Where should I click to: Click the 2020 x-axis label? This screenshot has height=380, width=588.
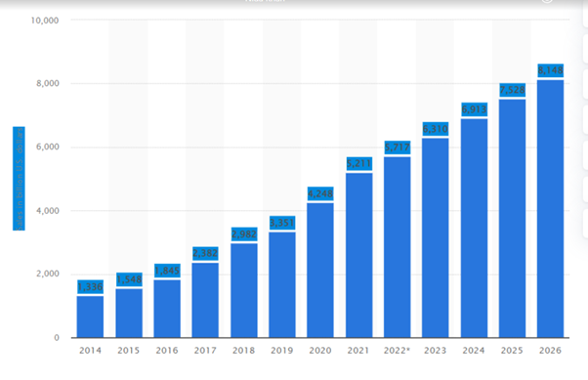coord(320,351)
